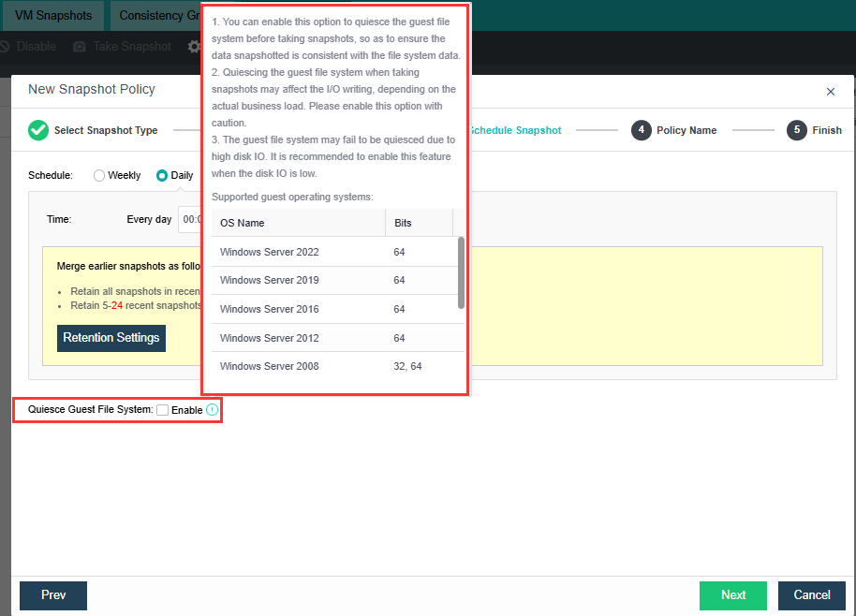This screenshot has width=856, height=616.
Task: Cancel the snapshot policy wizard
Action: tap(811, 595)
